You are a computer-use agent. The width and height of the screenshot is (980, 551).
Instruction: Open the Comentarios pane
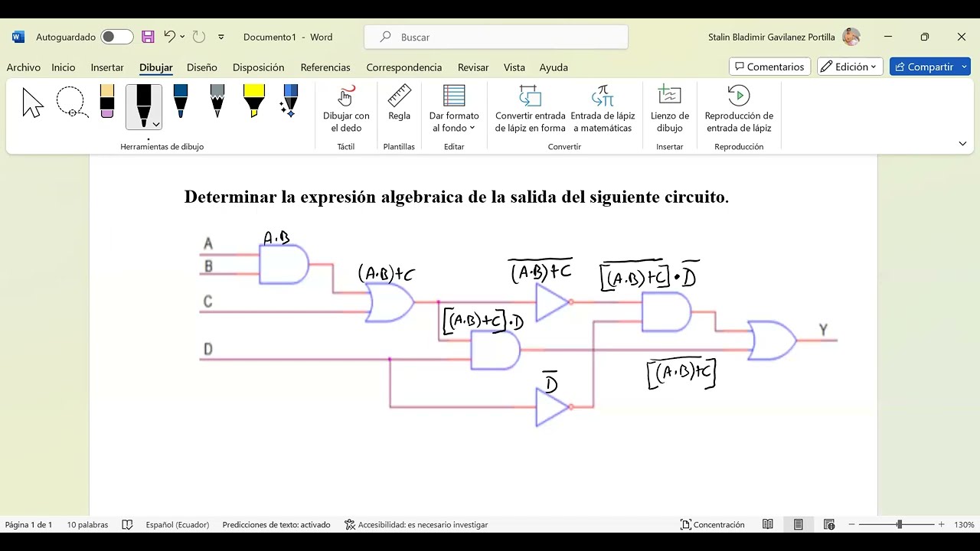click(769, 67)
